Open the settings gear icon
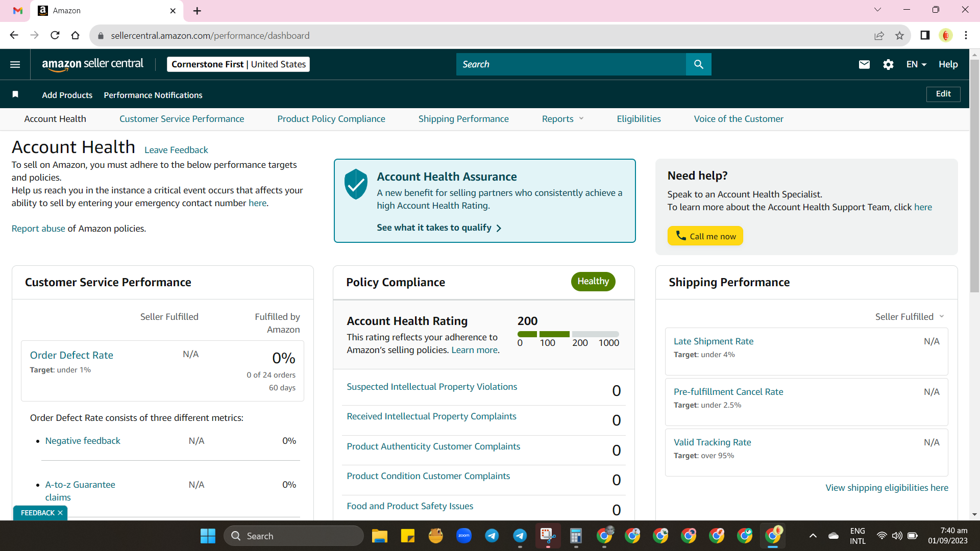The height and width of the screenshot is (551, 980). point(888,64)
